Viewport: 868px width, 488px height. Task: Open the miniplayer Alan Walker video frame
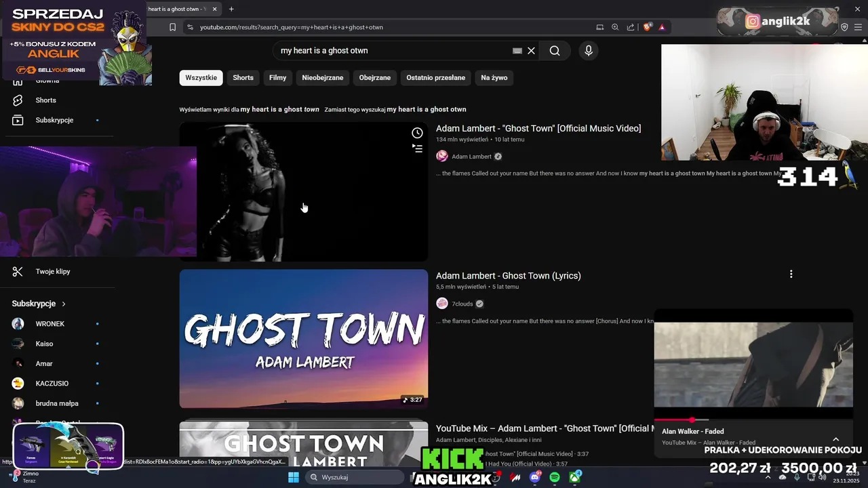pyautogui.click(x=753, y=365)
